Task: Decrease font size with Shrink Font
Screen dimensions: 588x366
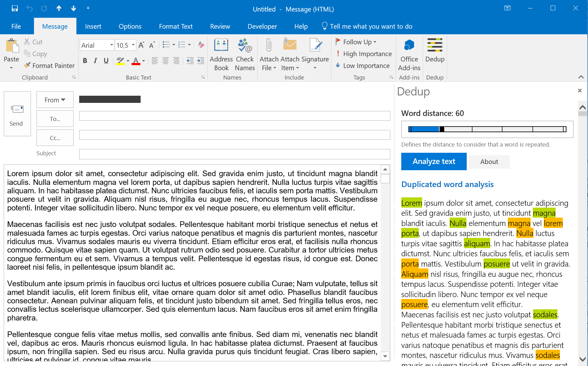Action: 152,45
